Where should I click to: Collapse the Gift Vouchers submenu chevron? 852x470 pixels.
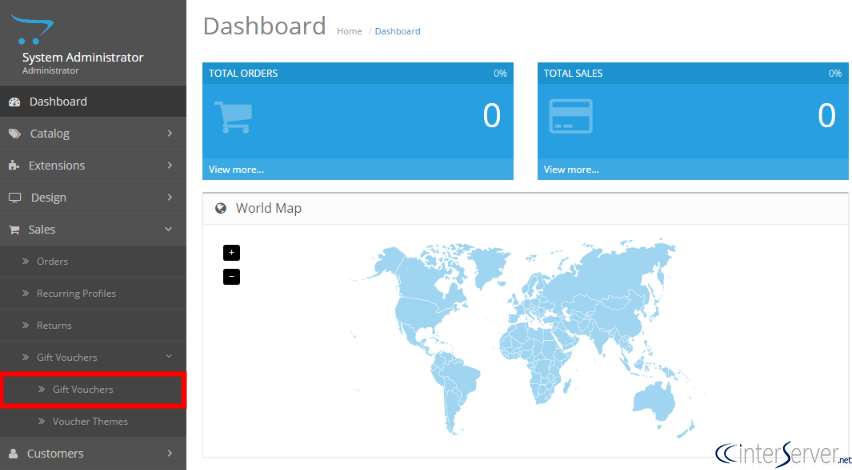[169, 356]
